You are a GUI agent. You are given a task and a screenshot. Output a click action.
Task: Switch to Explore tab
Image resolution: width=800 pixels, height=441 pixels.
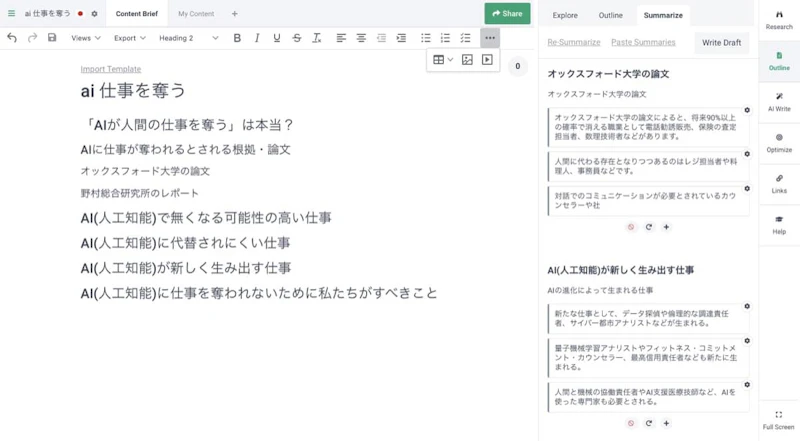coord(565,15)
